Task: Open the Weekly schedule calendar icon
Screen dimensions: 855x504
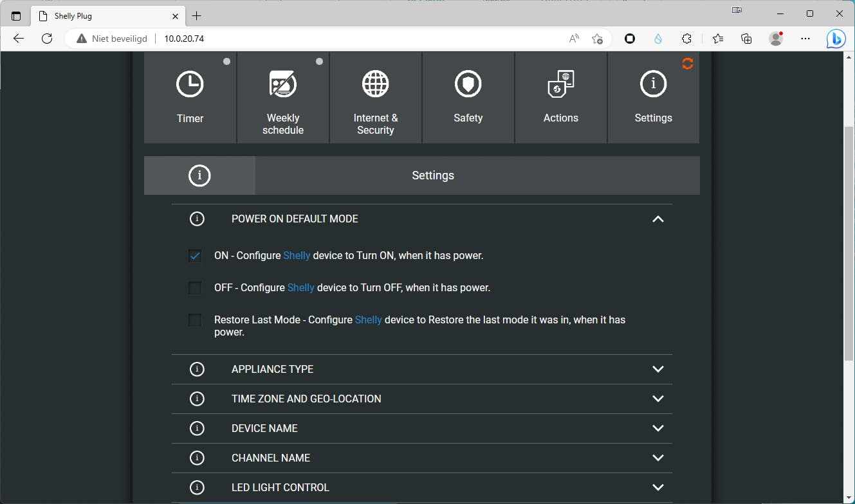Action: (282, 85)
